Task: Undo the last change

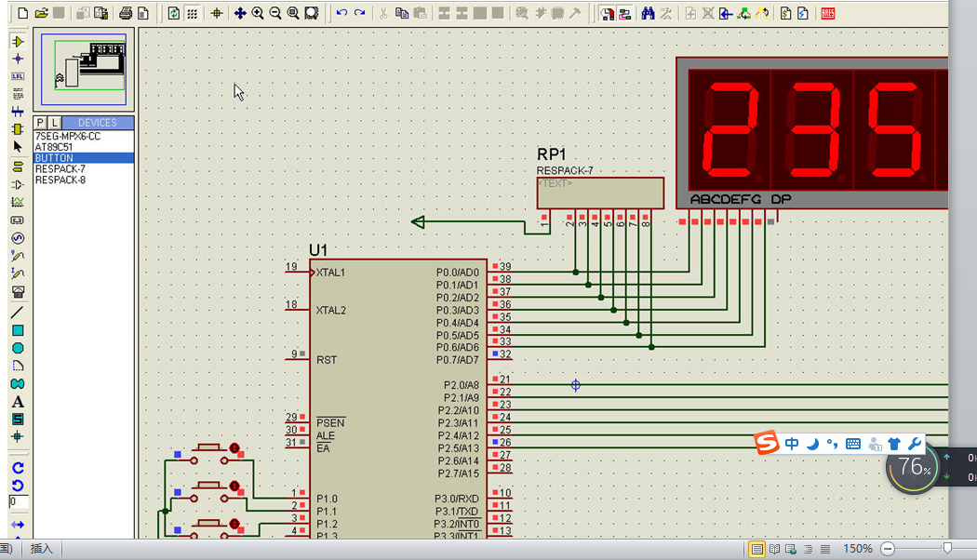Action: tap(341, 13)
